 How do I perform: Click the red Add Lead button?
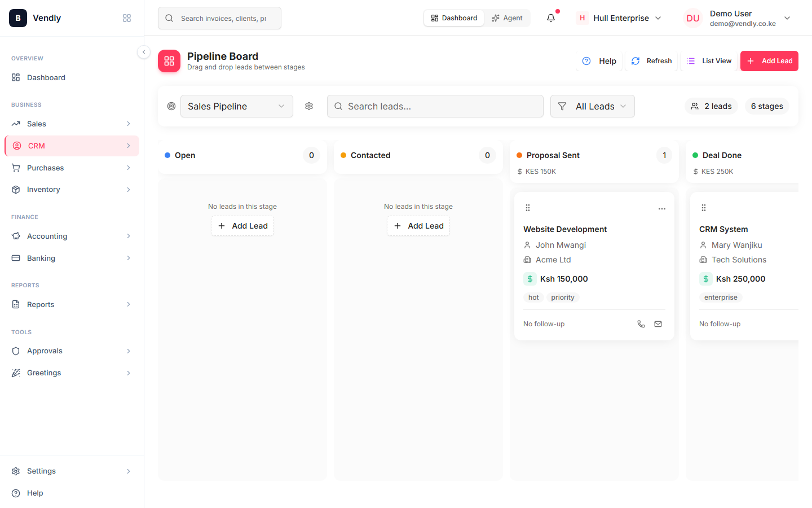[x=769, y=61]
